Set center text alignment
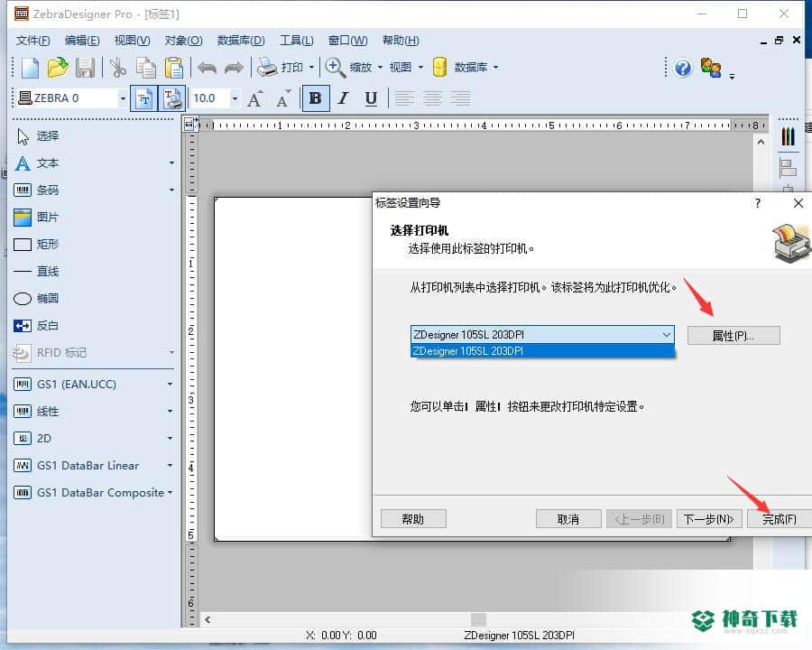Viewport: 812px width, 650px height. coord(432,98)
